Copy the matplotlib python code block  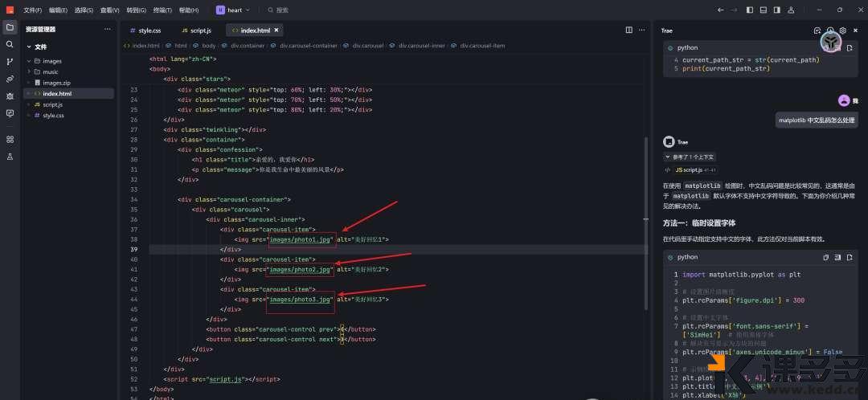point(825,257)
